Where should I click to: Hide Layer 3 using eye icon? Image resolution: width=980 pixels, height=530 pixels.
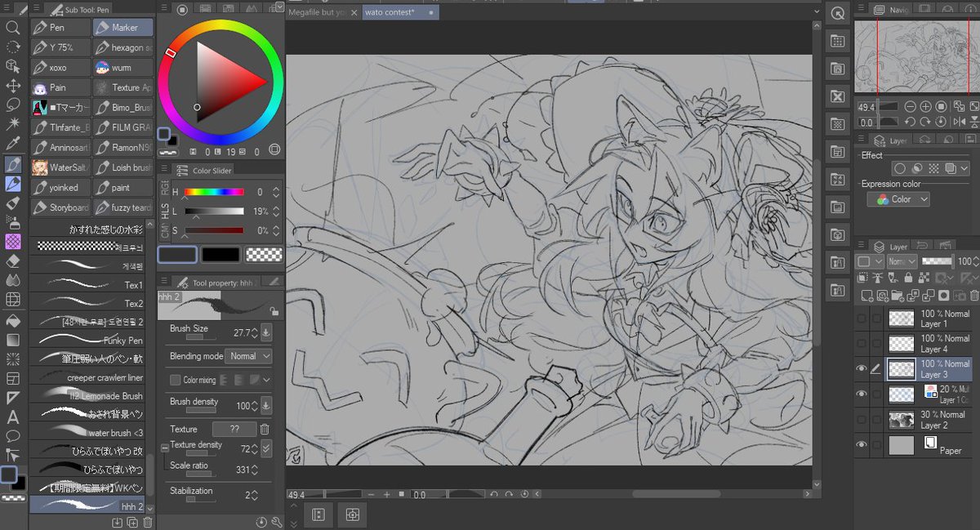[x=861, y=369]
